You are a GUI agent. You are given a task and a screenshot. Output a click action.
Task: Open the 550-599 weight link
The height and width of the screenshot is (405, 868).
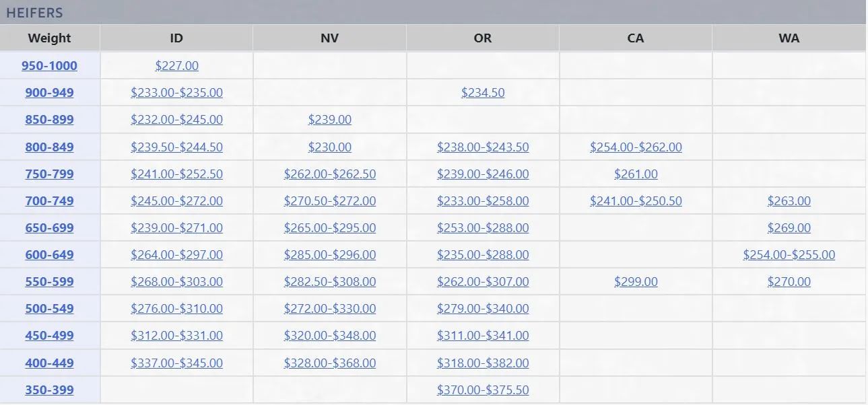click(49, 281)
